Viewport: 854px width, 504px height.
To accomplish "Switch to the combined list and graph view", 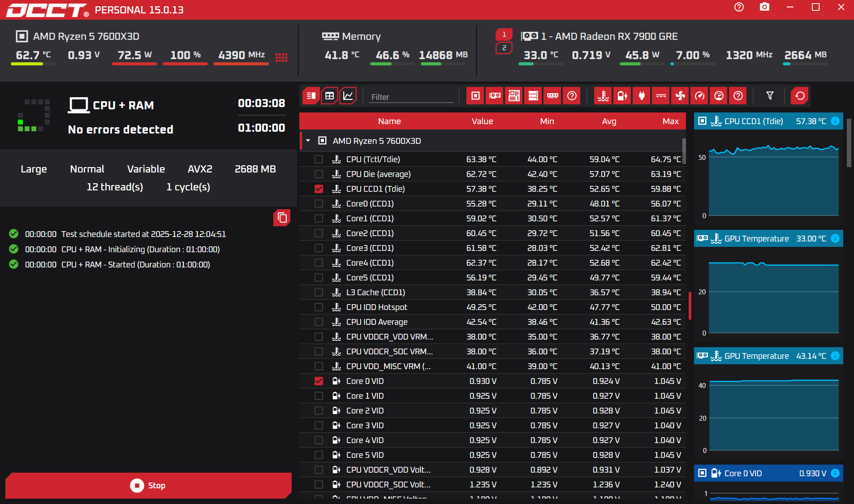I will click(311, 96).
